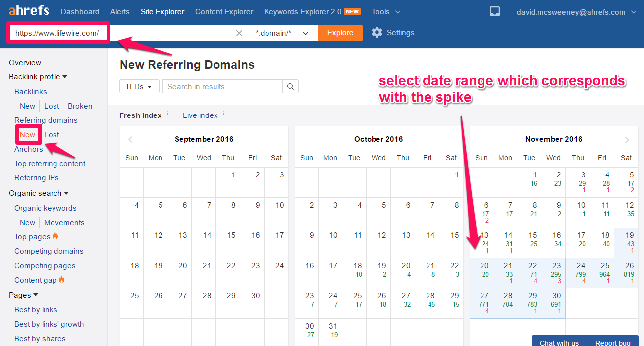Open Best by links' growth
Screen dimensions: 644x346
(x=49, y=324)
